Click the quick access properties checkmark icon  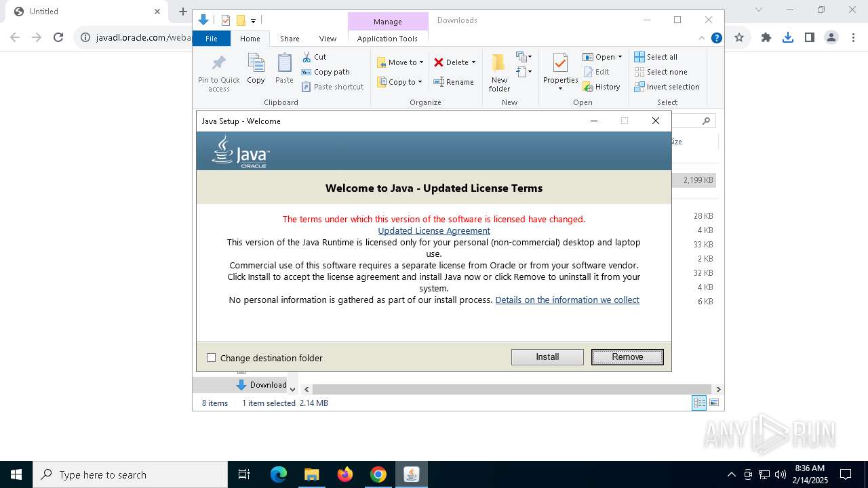(x=226, y=20)
